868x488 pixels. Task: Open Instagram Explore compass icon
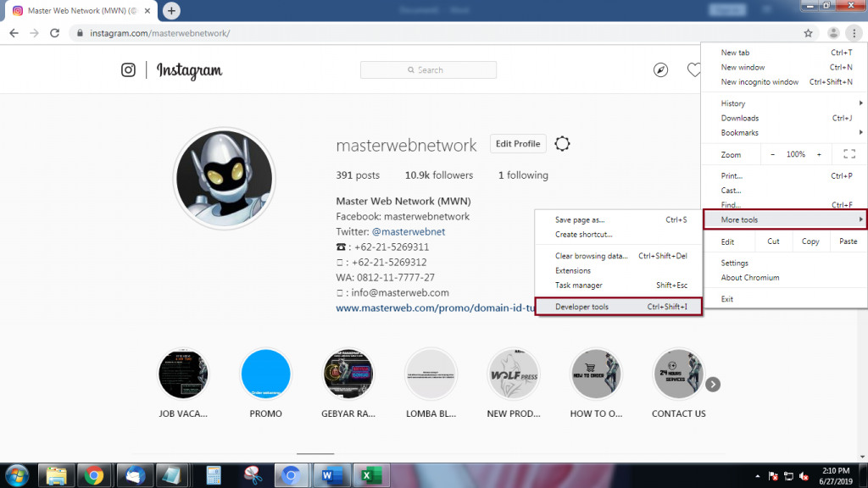(660, 70)
